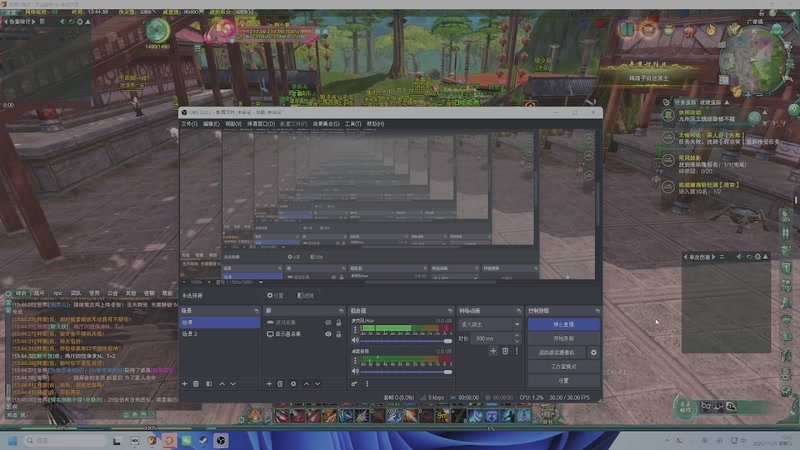The width and height of the screenshot is (800, 450).
Task: Open the Tools (T) menu
Action: [353, 124]
